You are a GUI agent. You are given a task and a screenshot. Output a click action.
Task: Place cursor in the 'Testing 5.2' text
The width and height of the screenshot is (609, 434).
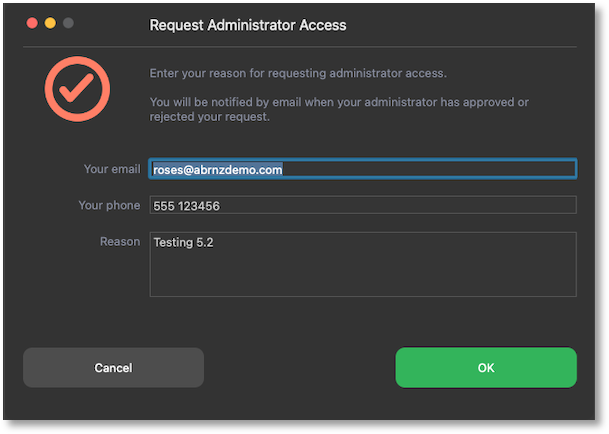pos(183,242)
